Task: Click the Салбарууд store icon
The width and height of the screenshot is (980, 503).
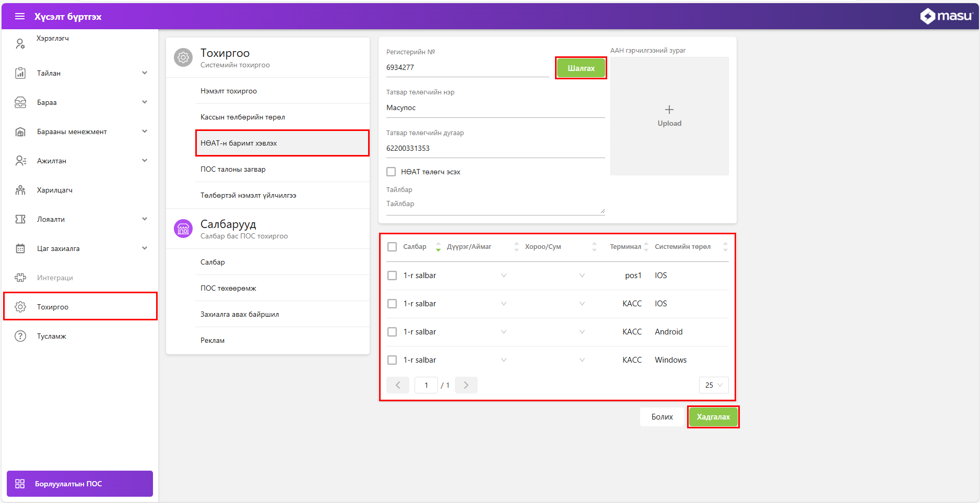Action: [x=183, y=229]
